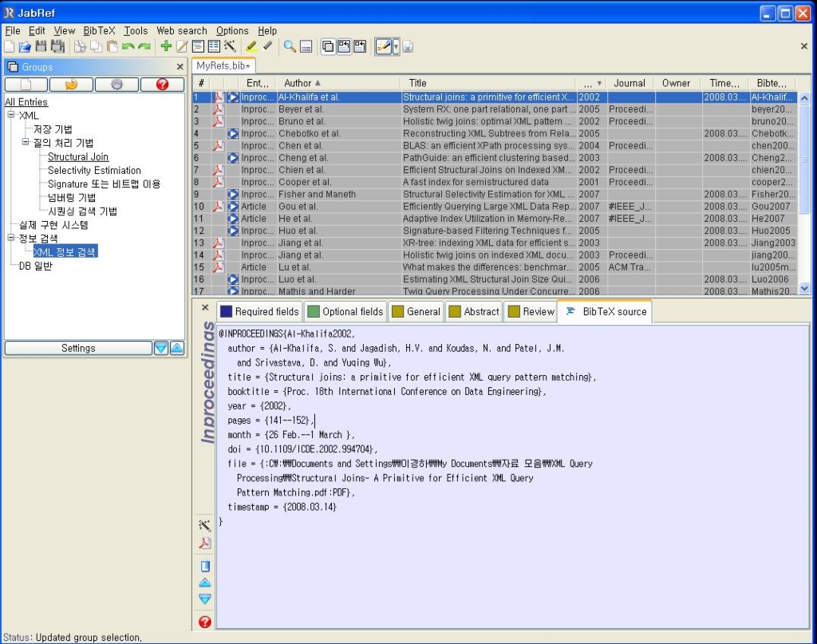The width and height of the screenshot is (817, 644).
Task: Generate the BibTeX key in the entry editor
Action: click(205, 525)
